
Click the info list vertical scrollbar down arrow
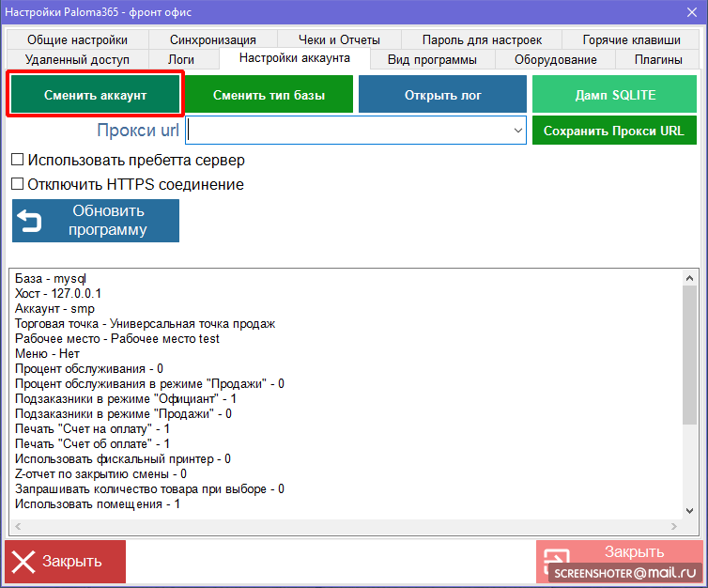tap(689, 510)
